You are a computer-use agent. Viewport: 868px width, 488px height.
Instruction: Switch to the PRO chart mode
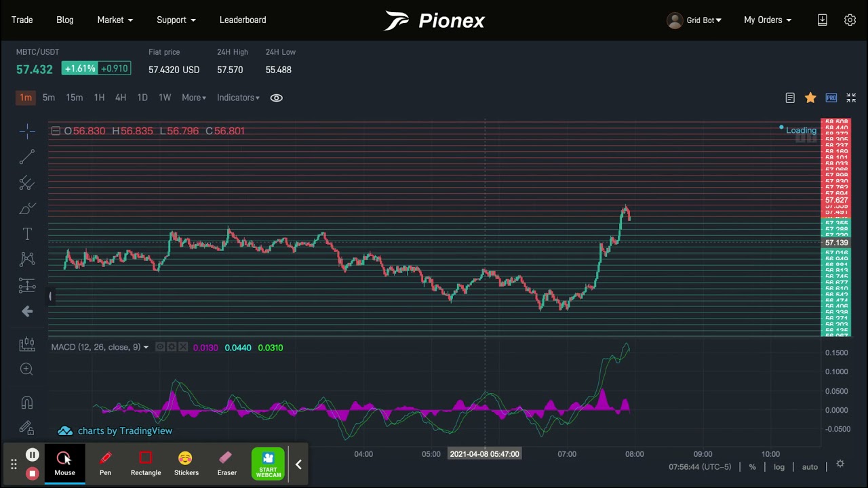(x=831, y=98)
